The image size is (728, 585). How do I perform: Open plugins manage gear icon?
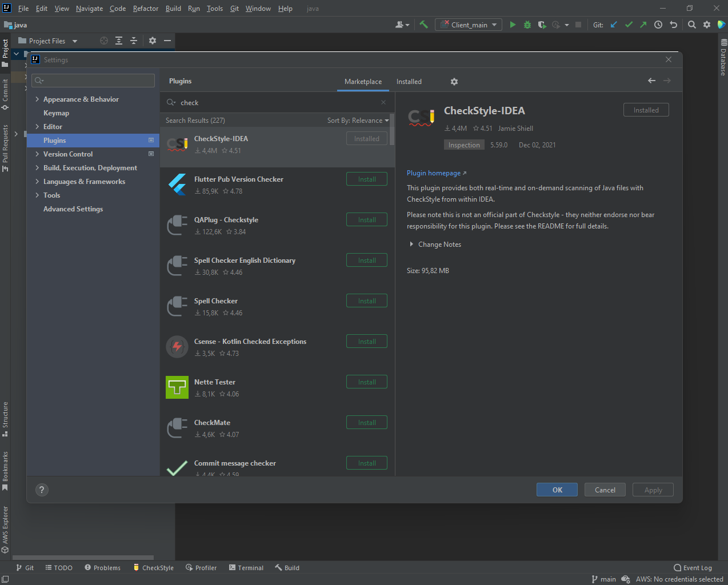[454, 82]
